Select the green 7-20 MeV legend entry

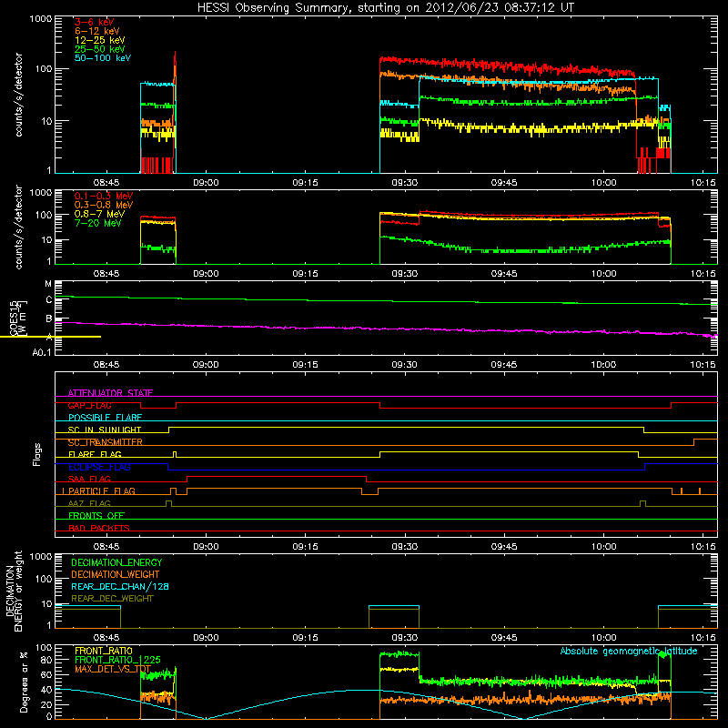[97, 223]
